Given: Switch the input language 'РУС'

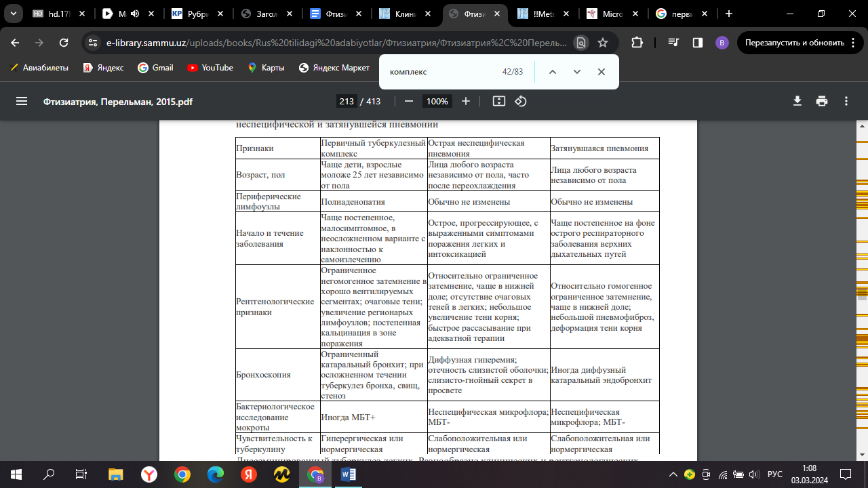Looking at the screenshot, I should (x=774, y=474).
